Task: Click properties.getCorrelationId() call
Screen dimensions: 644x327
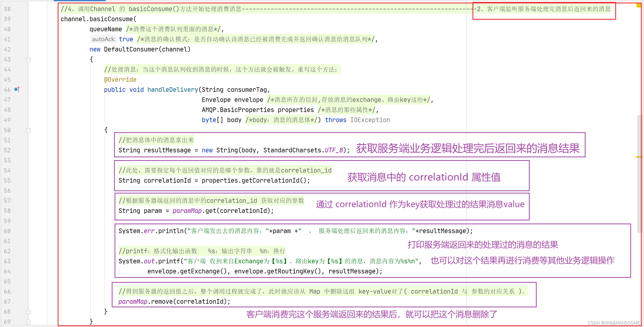Action: 254,181
